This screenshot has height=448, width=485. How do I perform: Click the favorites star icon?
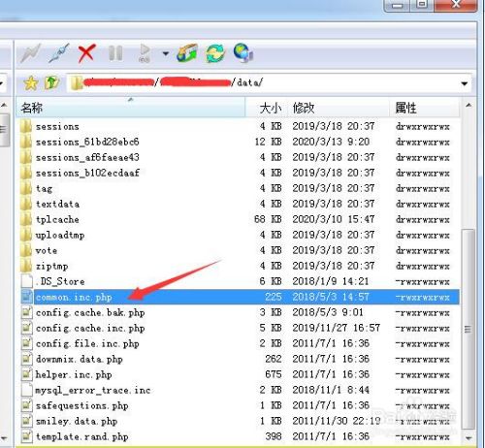click(31, 83)
